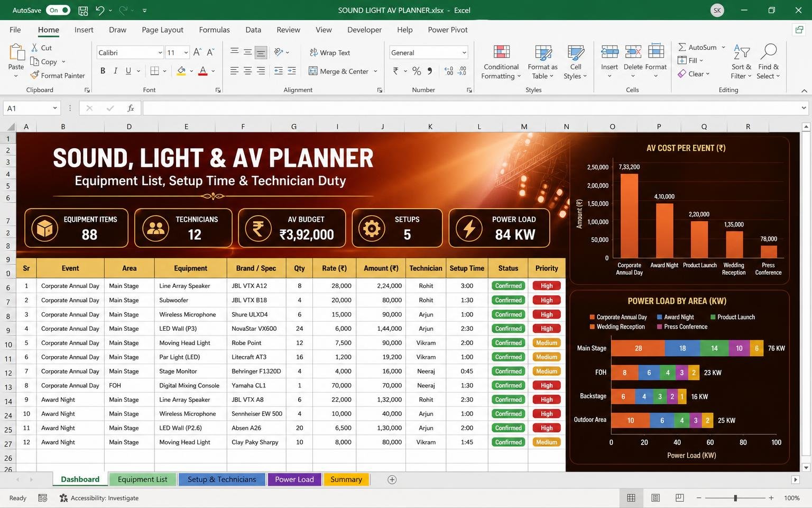The width and height of the screenshot is (812, 508).
Task: Click Select All corner triangle
Action: 10,126
